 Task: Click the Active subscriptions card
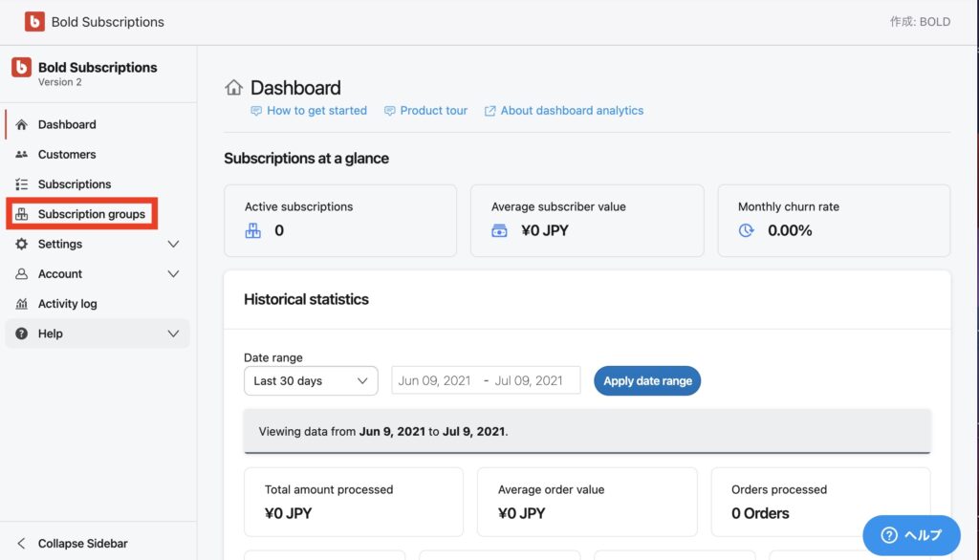(x=340, y=221)
